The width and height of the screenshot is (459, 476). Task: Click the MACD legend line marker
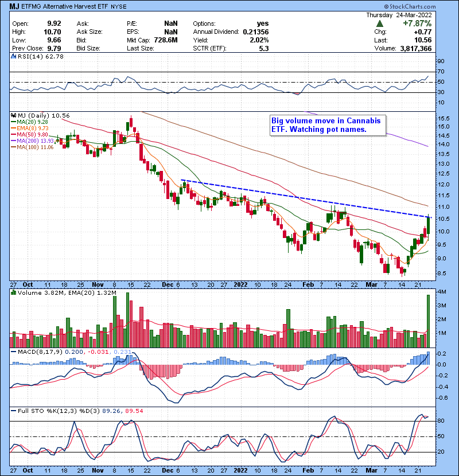pos(13,352)
